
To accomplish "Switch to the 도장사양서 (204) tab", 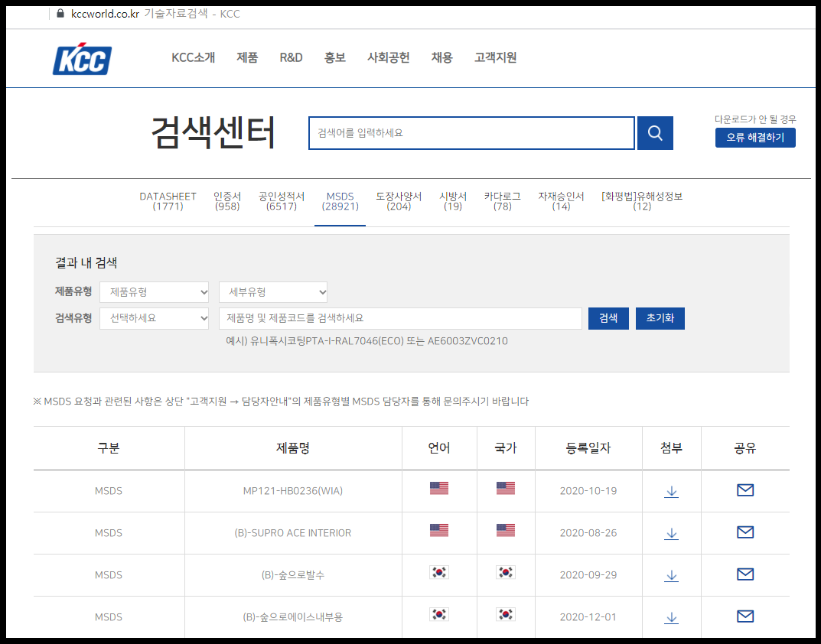I will click(x=399, y=201).
